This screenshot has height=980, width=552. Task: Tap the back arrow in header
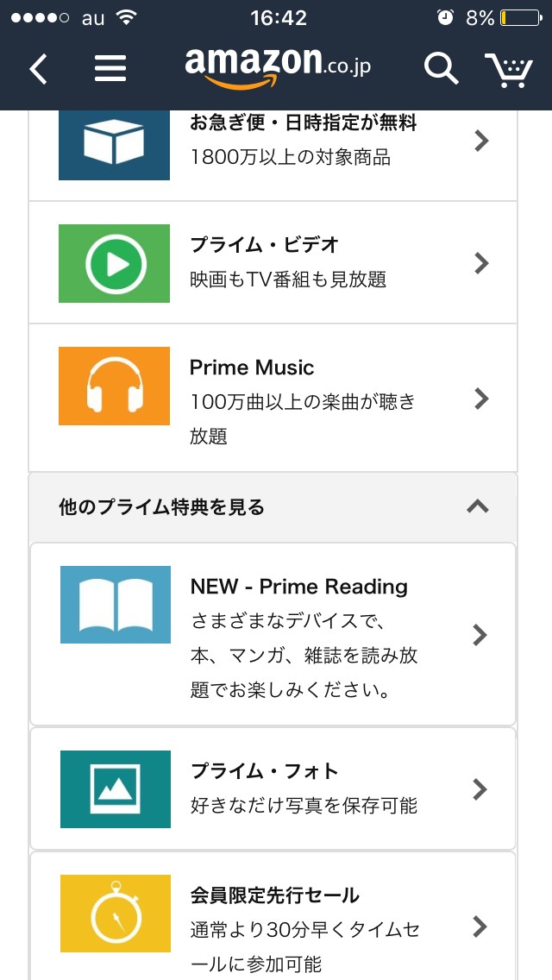click(39, 69)
